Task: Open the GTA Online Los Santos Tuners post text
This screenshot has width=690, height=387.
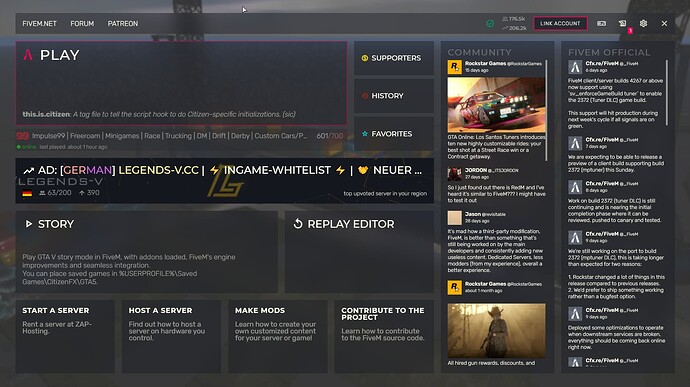Action: point(496,147)
